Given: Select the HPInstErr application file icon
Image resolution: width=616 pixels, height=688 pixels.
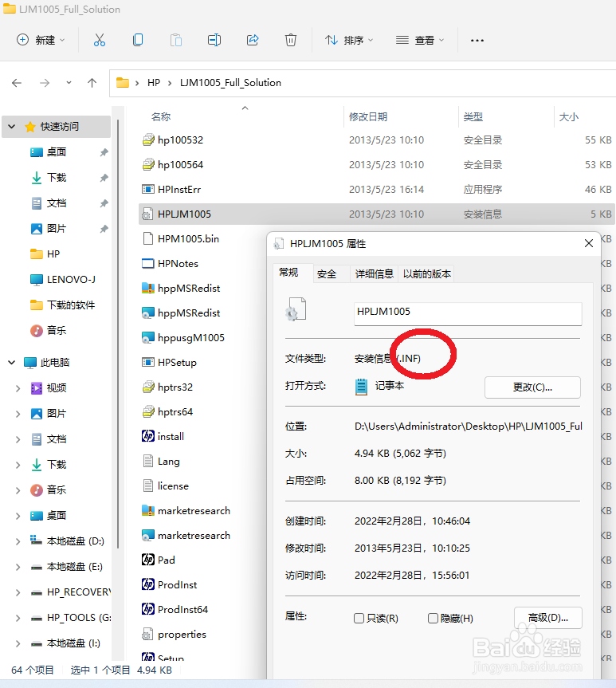Looking at the screenshot, I should point(148,190).
